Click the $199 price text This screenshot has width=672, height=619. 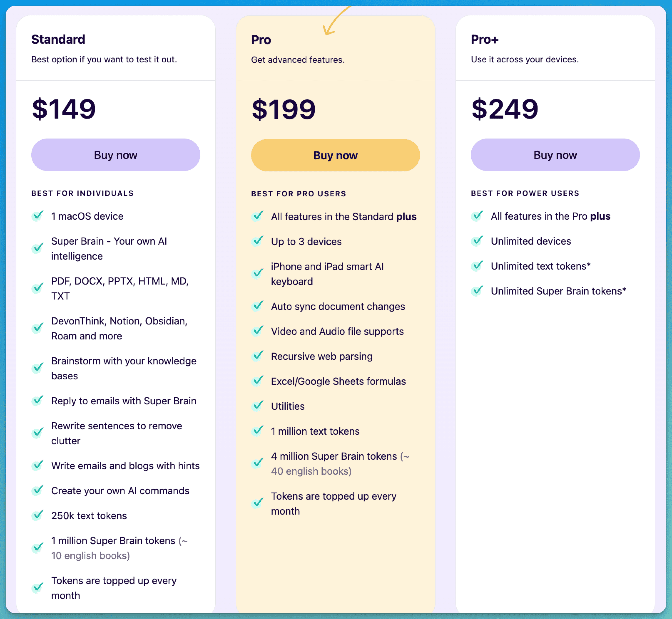pos(283,109)
